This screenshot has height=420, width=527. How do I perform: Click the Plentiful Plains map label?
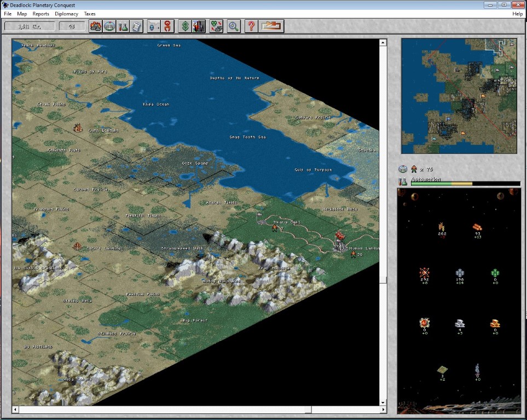143,215
